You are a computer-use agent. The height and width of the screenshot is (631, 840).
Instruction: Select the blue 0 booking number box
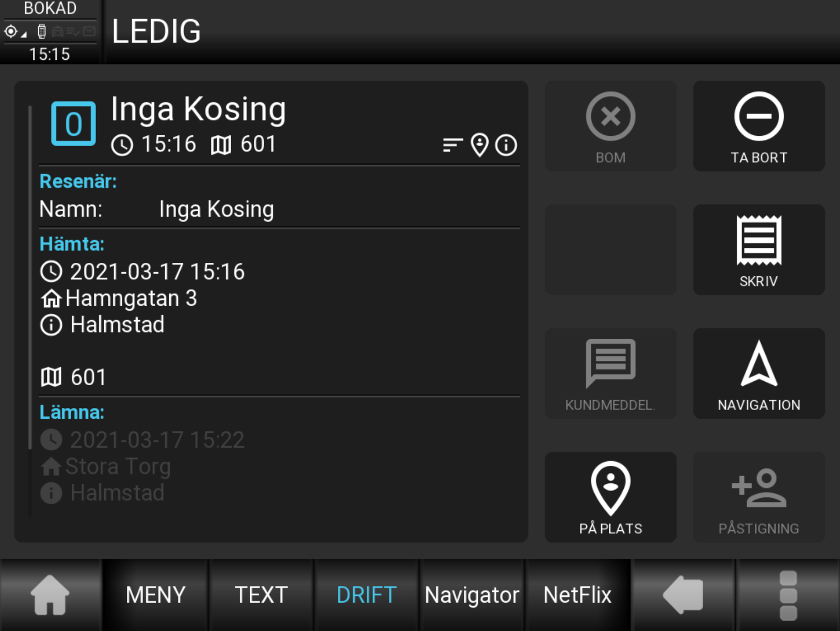[73, 124]
